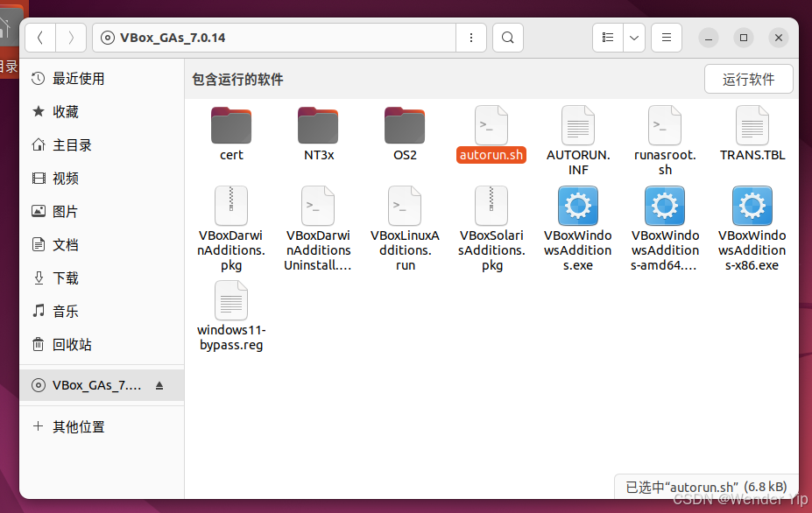The height and width of the screenshot is (513, 812).
Task: Select the AUTORUN.INF file
Action: click(x=578, y=141)
